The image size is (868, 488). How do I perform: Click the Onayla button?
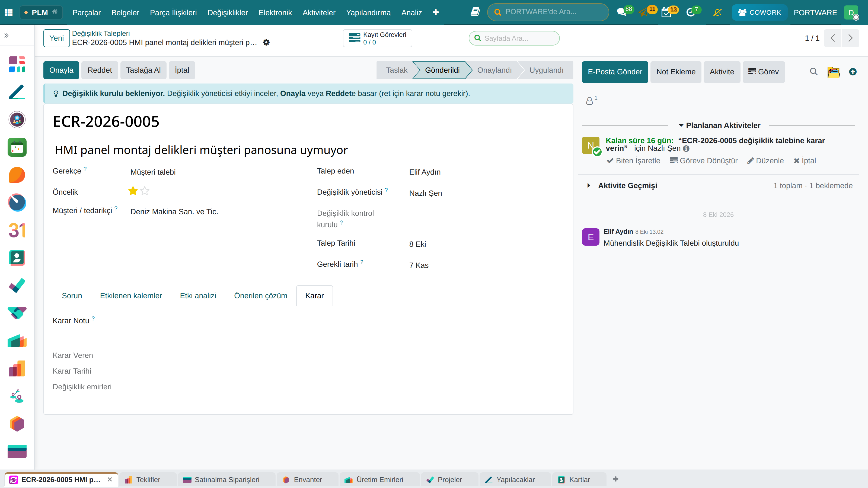point(61,70)
